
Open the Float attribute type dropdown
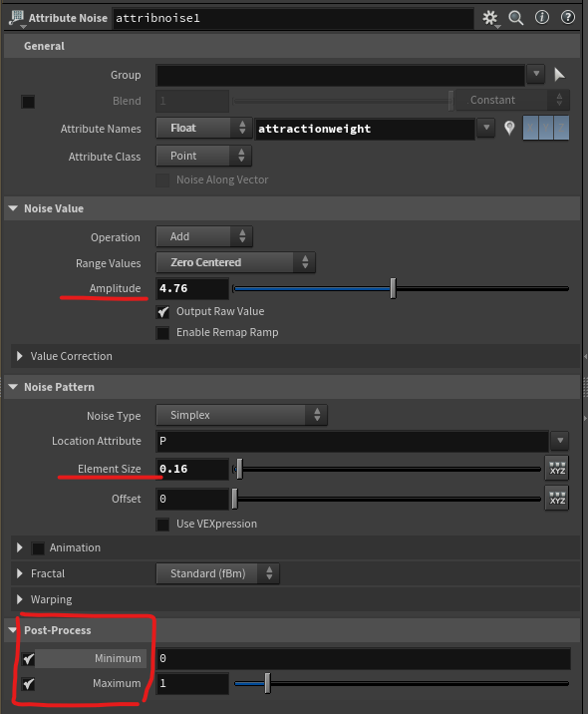[204, 128]
